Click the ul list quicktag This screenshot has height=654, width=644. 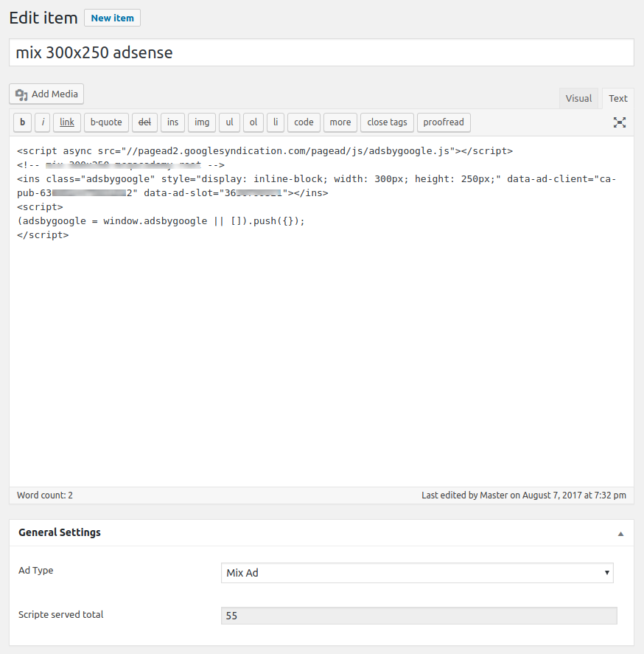[229, 122]
